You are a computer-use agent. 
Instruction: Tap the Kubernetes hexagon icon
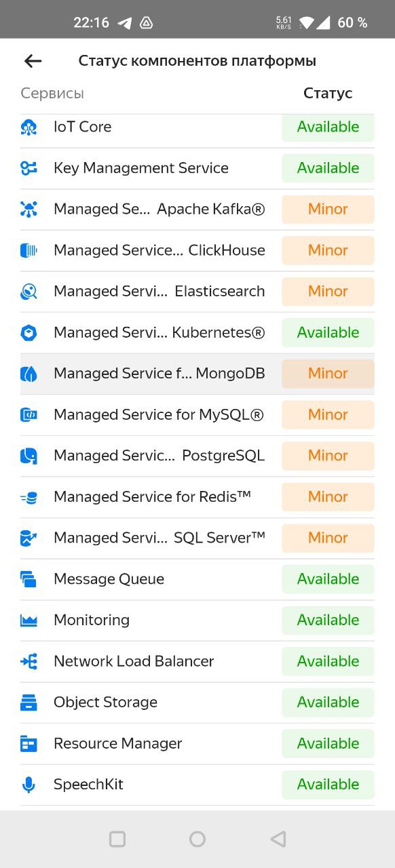point(29,333)
